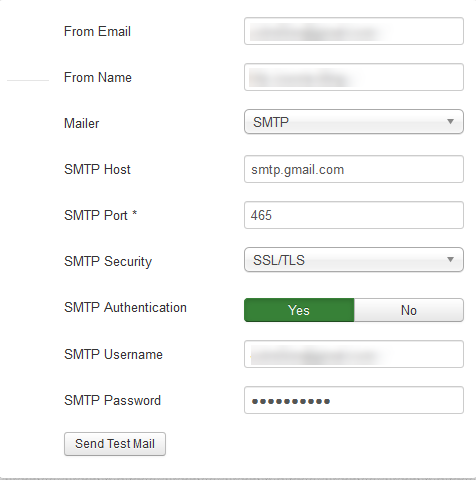The width and height of the screenshot is (476, 480).
Task: Click the SMTP Port field showing 465
Action: pyautogui.click(x=354, y=215)
